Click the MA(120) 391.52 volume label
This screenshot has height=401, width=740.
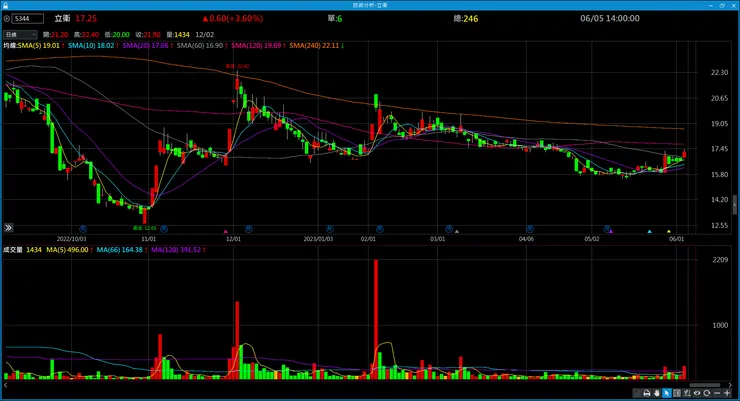(x=178, y=250)
